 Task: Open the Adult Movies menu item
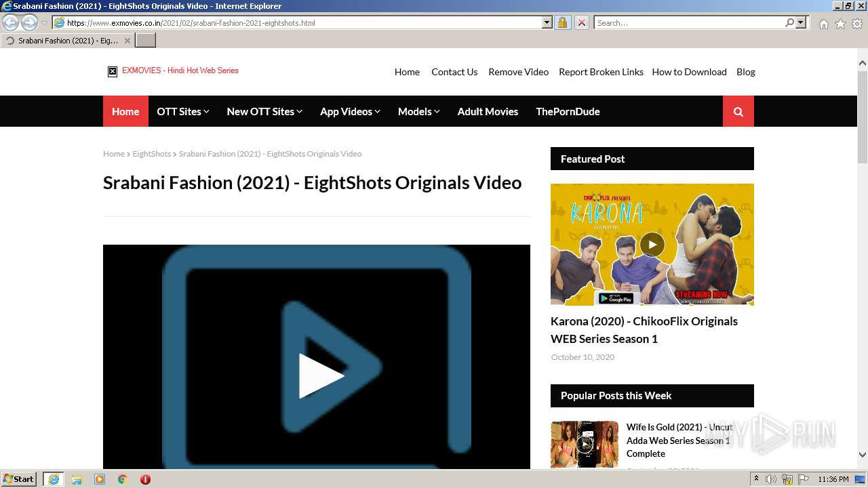[x=488, y=111]
